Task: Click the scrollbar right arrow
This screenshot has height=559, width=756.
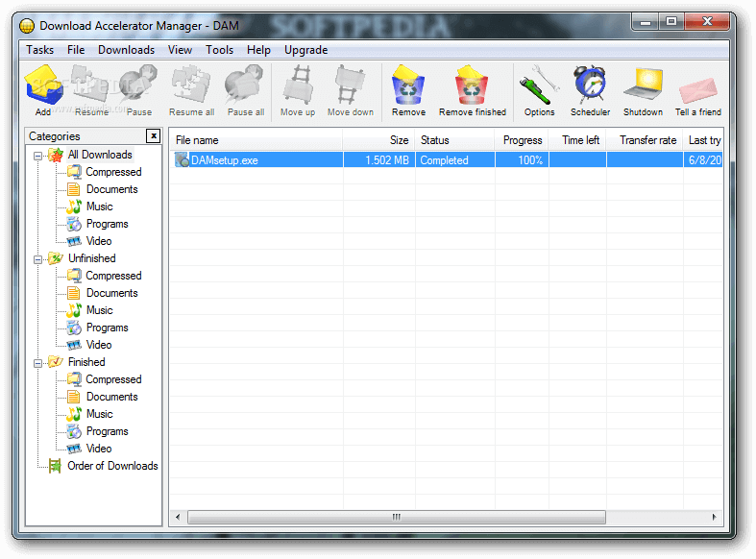Action: 714,517
